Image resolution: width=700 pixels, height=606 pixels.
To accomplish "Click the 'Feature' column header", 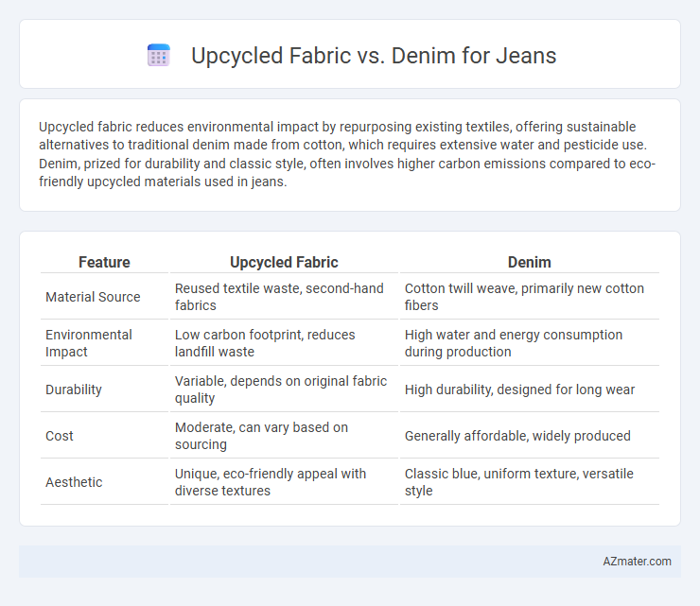I will click(104, 262).
